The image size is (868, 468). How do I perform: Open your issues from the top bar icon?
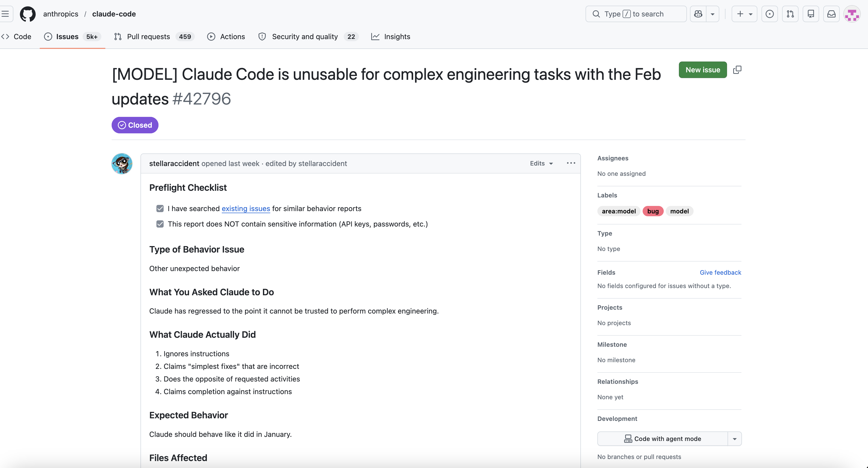coord(770,14)
